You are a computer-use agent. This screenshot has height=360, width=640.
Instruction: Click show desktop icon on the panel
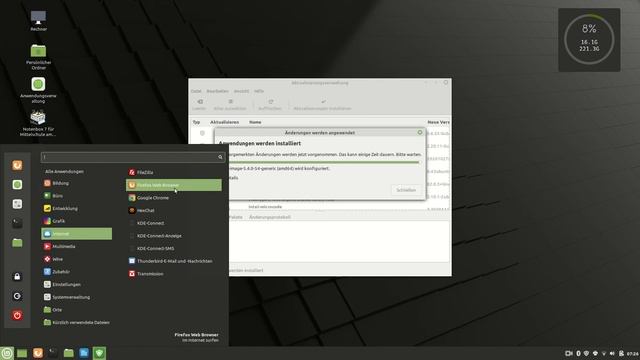coord(22,353)
